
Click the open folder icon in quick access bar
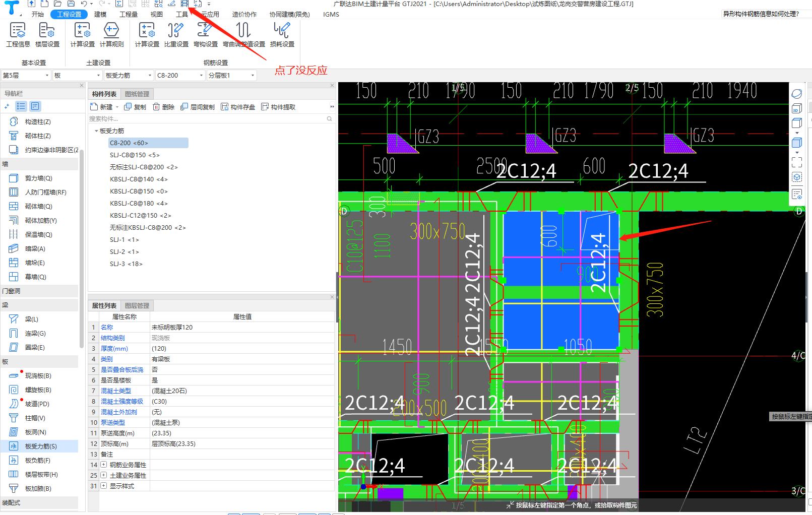57,4
